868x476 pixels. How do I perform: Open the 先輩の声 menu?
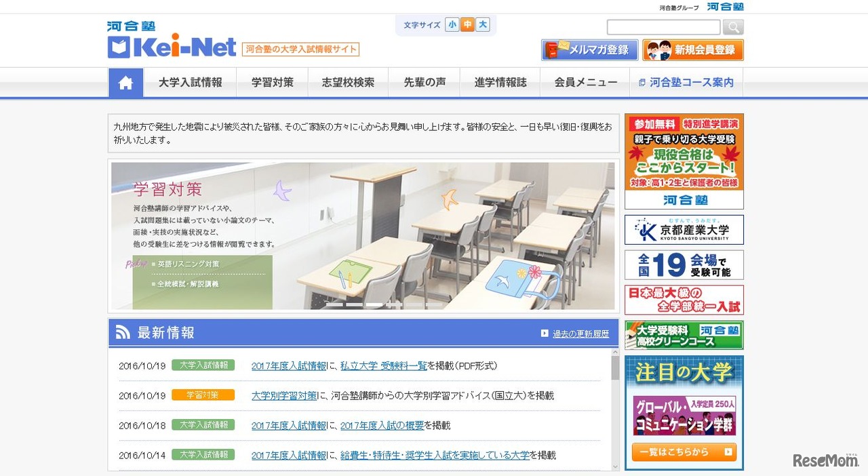[425, 83]
